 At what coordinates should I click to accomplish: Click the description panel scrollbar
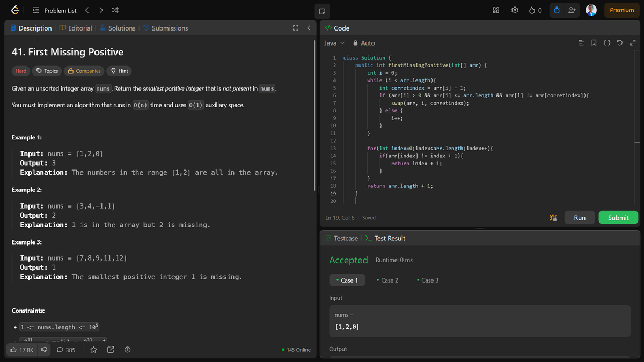(x=316, y=115)
